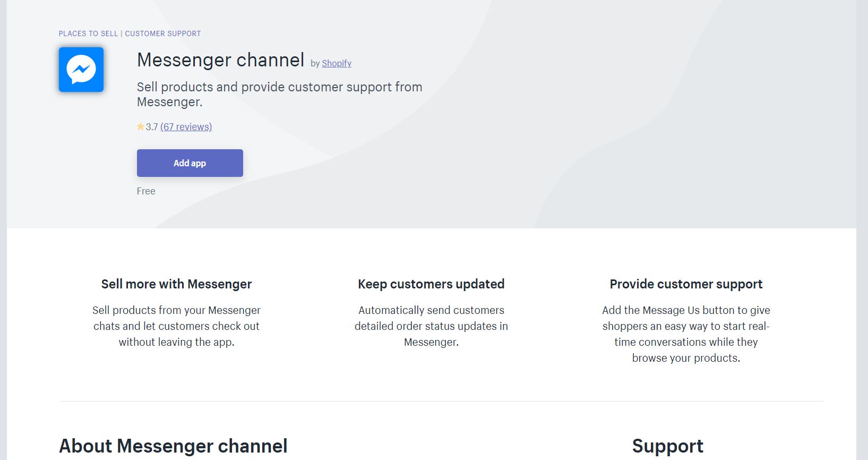This screenshot has width=868, height=460.
Task: Click the Sell more with Messenger heading
Action: [177, 284]
